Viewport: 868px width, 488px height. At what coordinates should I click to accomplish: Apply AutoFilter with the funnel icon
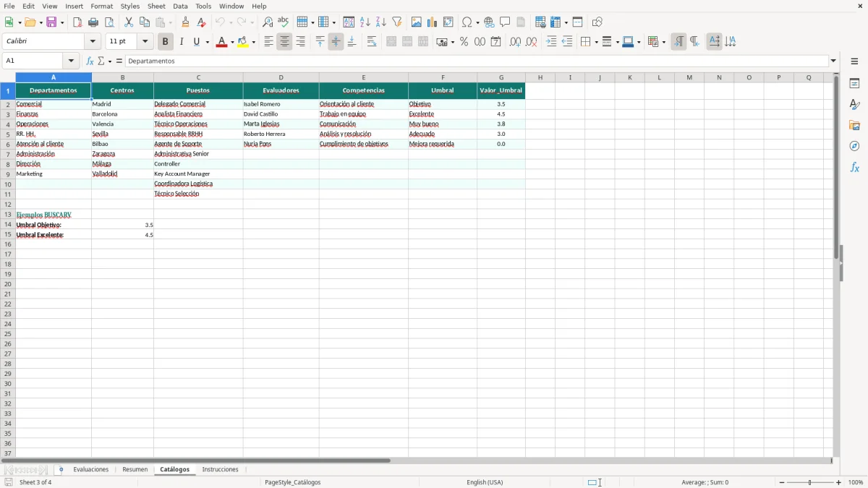[x=397, y=22]
